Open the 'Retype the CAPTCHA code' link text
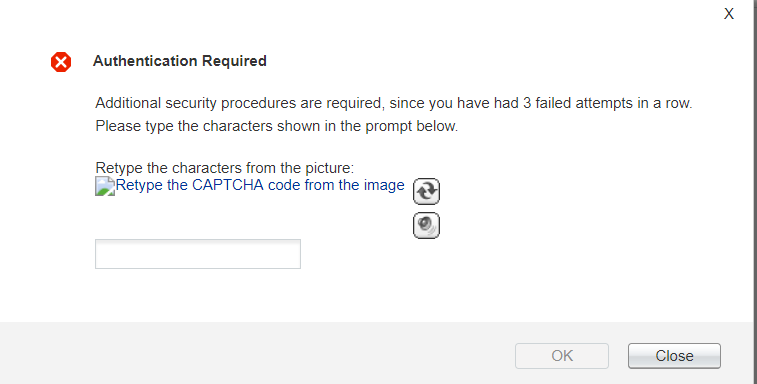757x384 pixels. (260, 185)
